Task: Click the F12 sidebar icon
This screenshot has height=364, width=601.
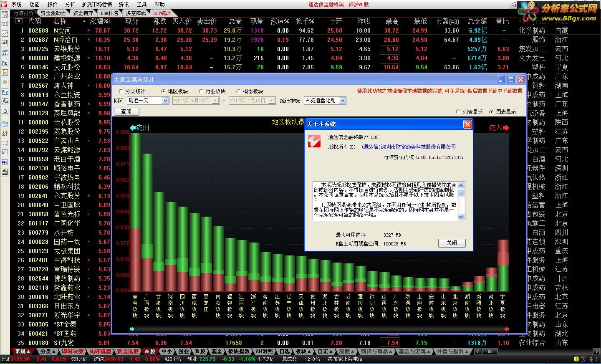Action: [x=5, y=91]
